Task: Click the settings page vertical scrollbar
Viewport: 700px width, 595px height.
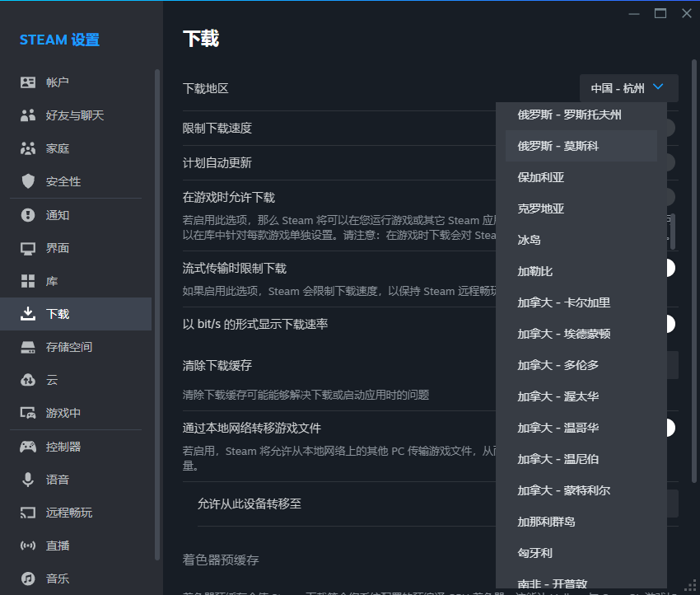Action: (x=694, y=270)
